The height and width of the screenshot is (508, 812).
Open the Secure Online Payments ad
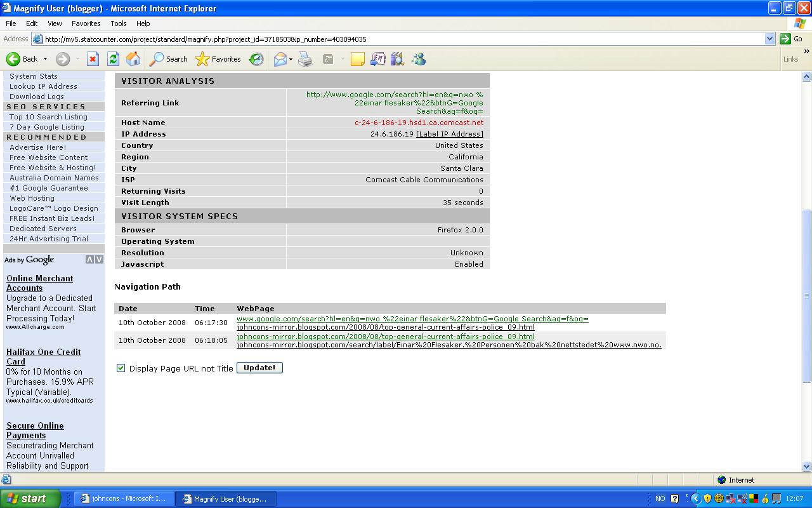(35, 431)
